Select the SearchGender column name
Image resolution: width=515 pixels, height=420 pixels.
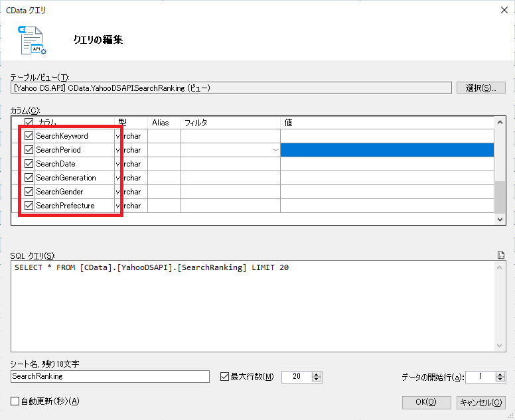tap(60, 192)
